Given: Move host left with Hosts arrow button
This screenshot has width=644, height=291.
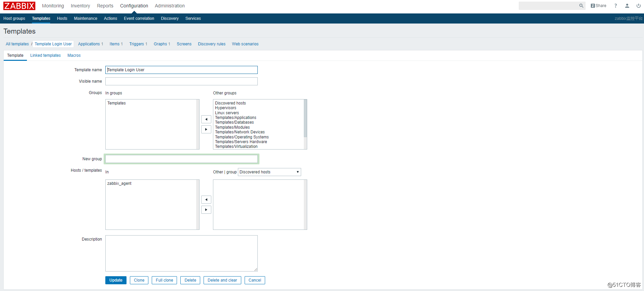Looking at the screenshot, I should coord(206,200).
